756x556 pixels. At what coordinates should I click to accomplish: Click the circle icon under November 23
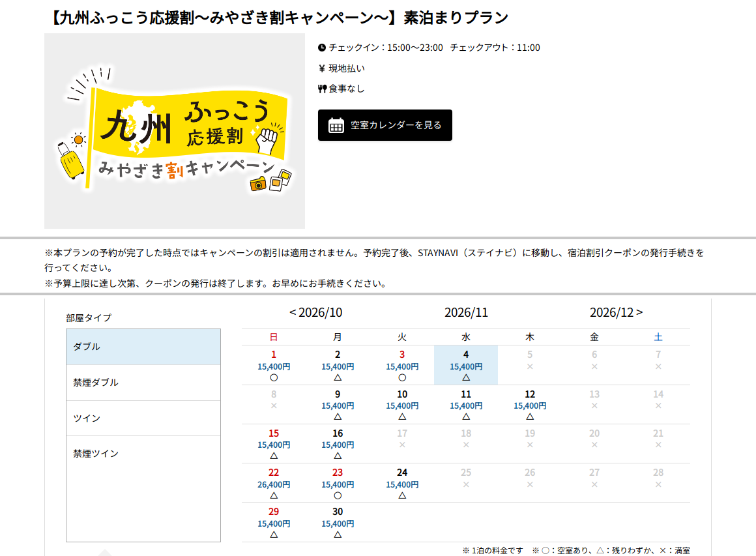coord(338,495)
